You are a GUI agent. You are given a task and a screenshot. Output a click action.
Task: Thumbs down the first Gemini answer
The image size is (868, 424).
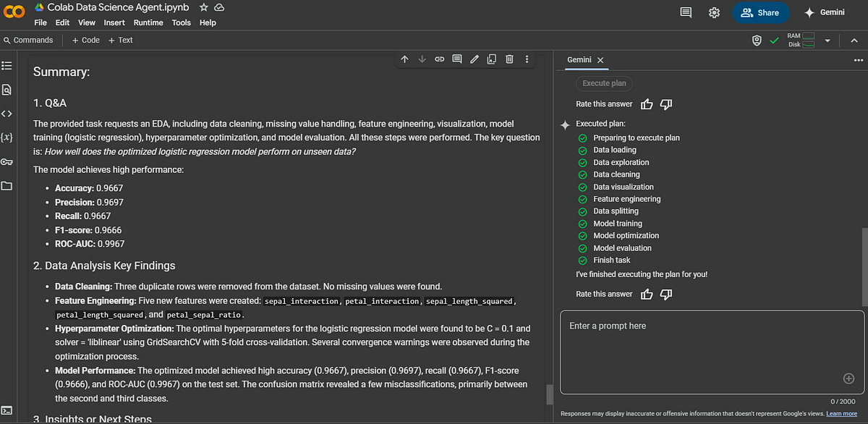[666, 104]
